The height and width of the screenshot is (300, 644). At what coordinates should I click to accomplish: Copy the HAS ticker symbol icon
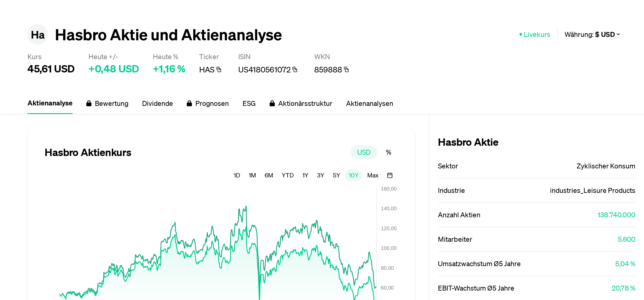pos(219,69)
